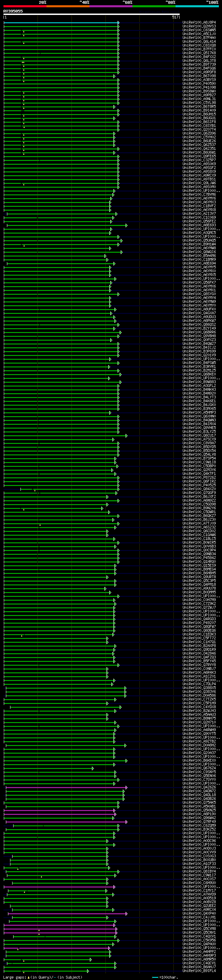Click the green ~80% identity color segment
The image size is (222, 980).
[x=154, y=6]
